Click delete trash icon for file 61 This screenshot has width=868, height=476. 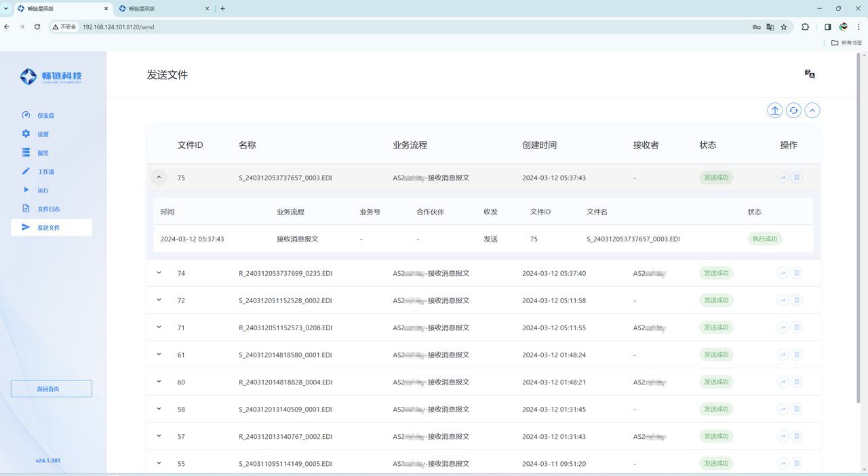pos(797,355)
